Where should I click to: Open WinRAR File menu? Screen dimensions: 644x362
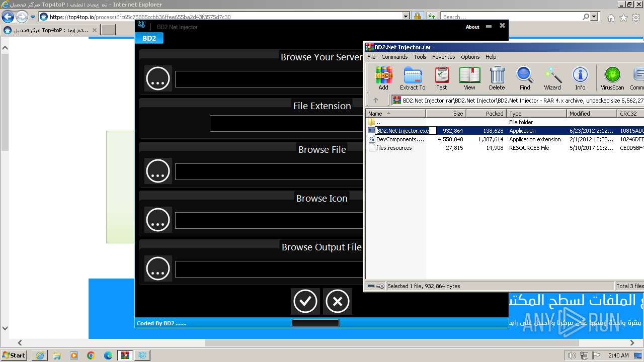pyautogui.click(x=371, y=57)
